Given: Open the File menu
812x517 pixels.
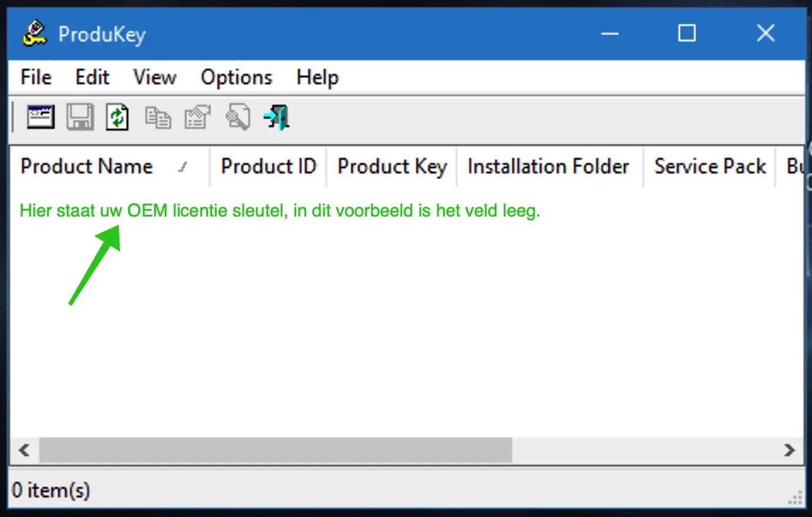Looking at the screenshot, I should pos(35,77).
